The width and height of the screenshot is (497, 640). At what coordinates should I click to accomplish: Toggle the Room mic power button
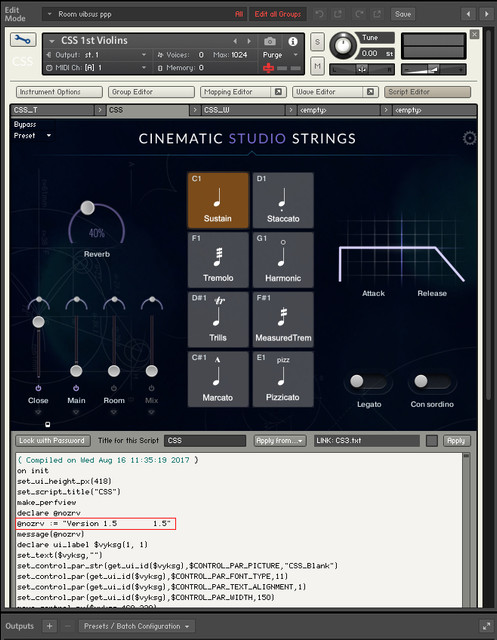pyautogui.click(x=114, y=388)
